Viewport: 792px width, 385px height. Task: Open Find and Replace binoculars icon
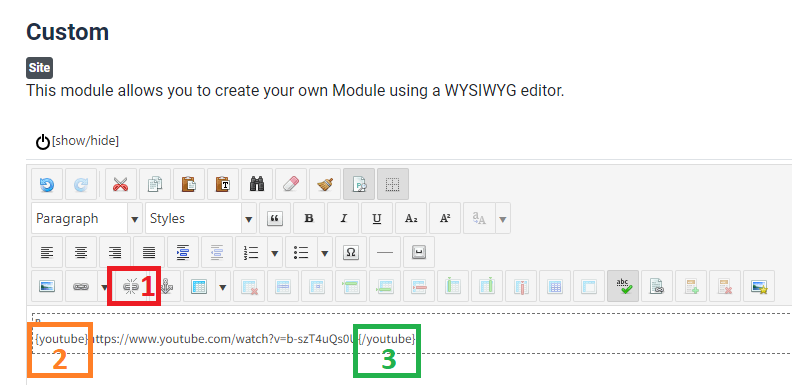click(x=257, y=184)
